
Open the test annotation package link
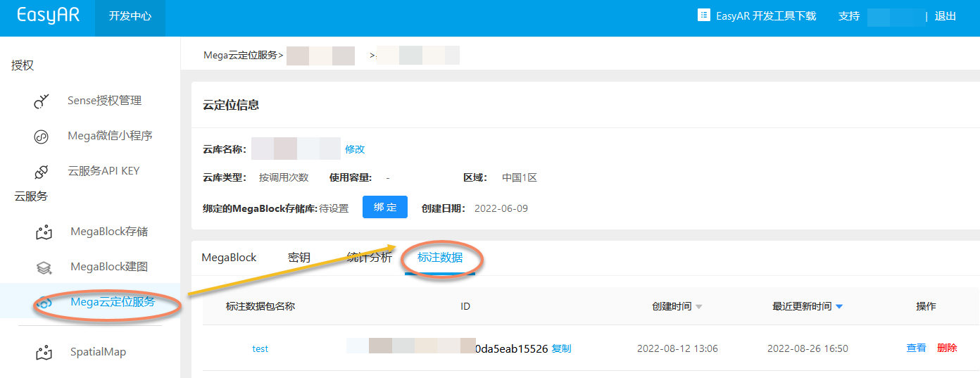pos(260,348)
